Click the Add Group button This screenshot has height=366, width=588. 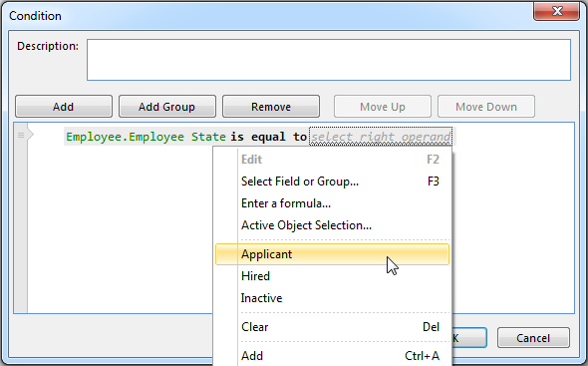click(166, 107)
